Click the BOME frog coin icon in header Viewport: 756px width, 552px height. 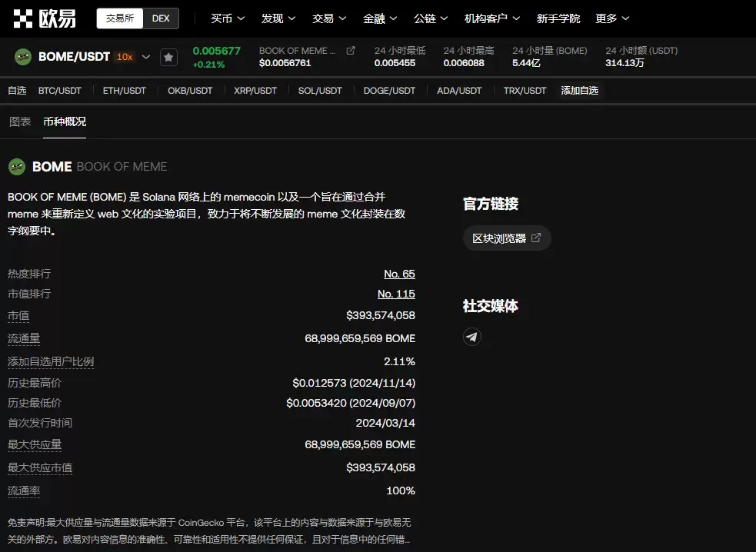(x=23, y=57)
